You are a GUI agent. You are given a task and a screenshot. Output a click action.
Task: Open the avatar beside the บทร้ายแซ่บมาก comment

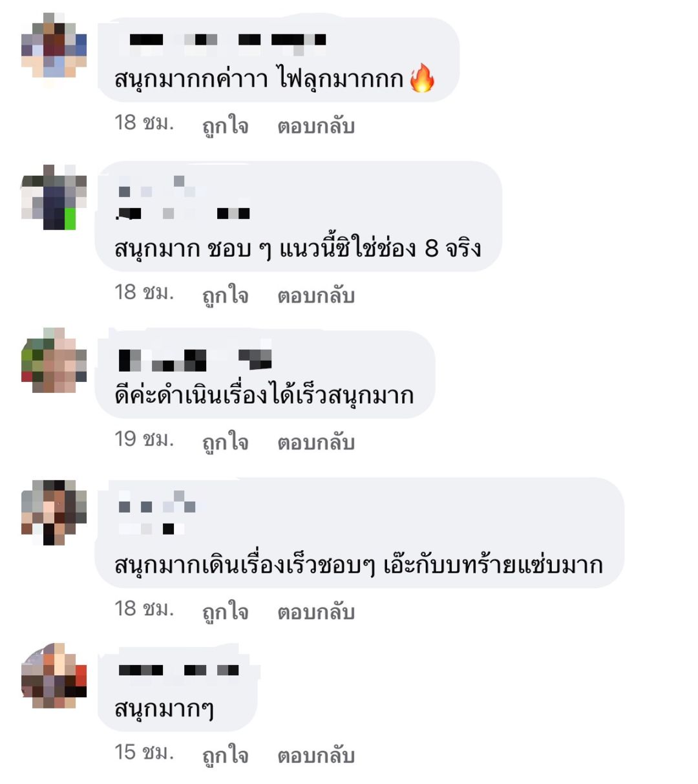54,513
